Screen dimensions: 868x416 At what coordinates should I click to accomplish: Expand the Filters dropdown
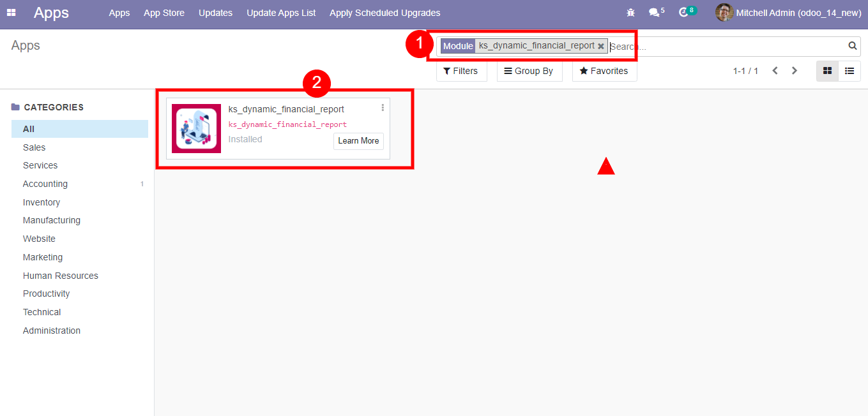tap(461, 71)
